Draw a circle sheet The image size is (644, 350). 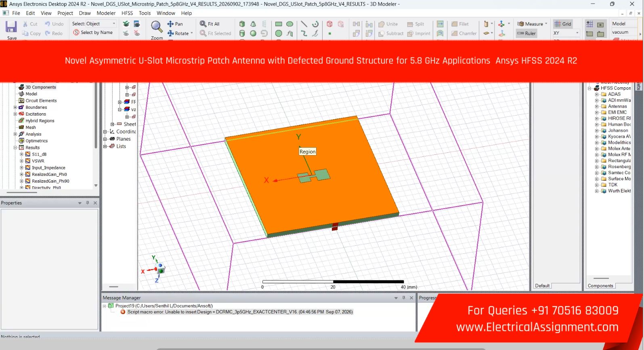pyautogui.click(x=279, y=33)
